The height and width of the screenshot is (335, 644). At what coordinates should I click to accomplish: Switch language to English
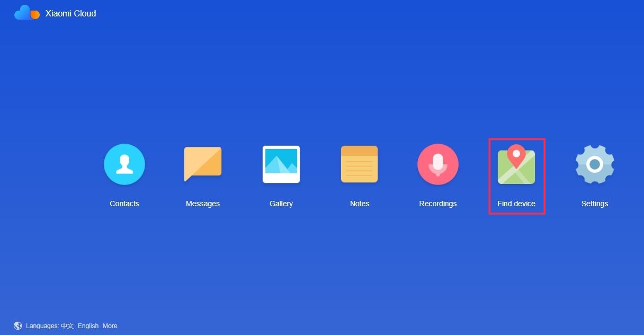[x=88, y=326]
